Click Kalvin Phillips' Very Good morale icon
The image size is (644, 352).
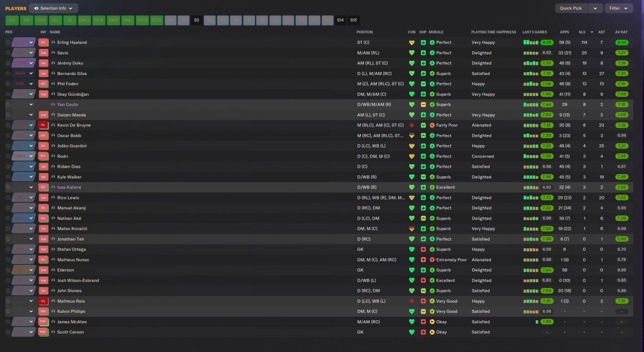[432, 311]
